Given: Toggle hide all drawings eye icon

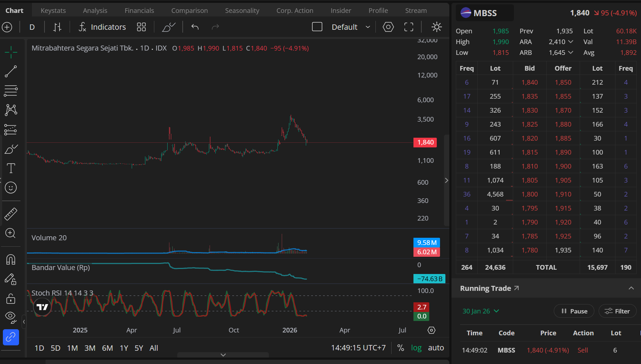Looking at the screenshot, I should click(x=11, y=316).
